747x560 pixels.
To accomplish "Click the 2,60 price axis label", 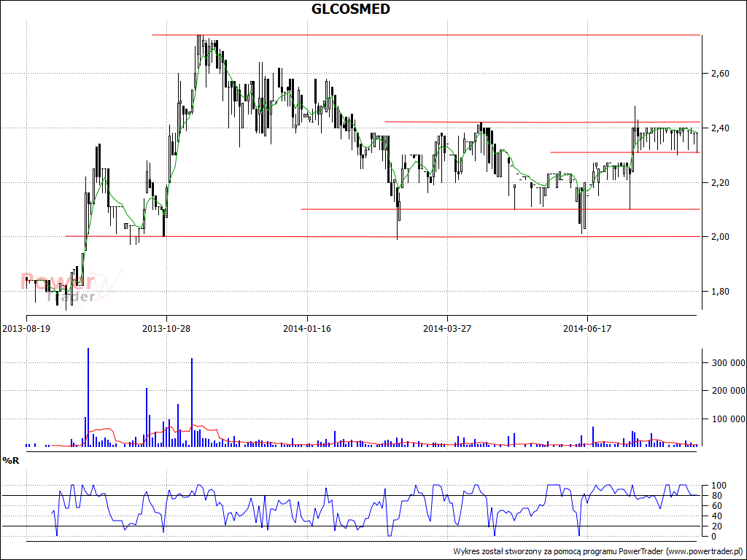I will [720, 74].
